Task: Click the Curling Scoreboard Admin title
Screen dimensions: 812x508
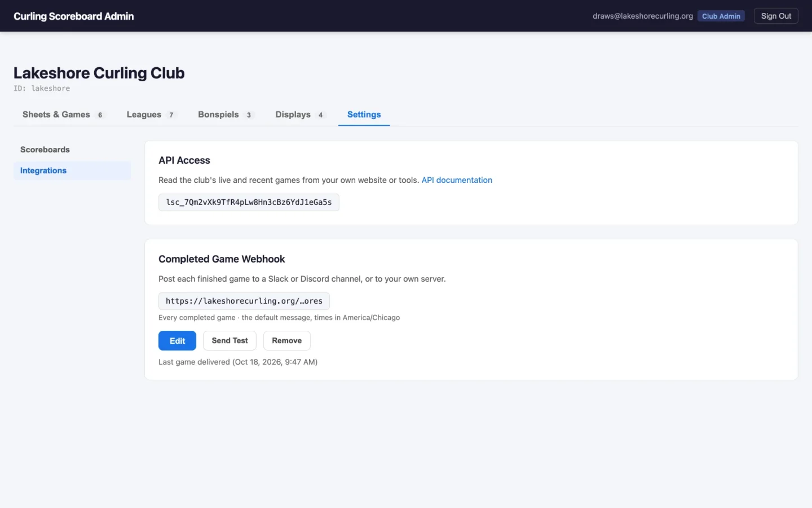Action: click(x=74, y=16)
